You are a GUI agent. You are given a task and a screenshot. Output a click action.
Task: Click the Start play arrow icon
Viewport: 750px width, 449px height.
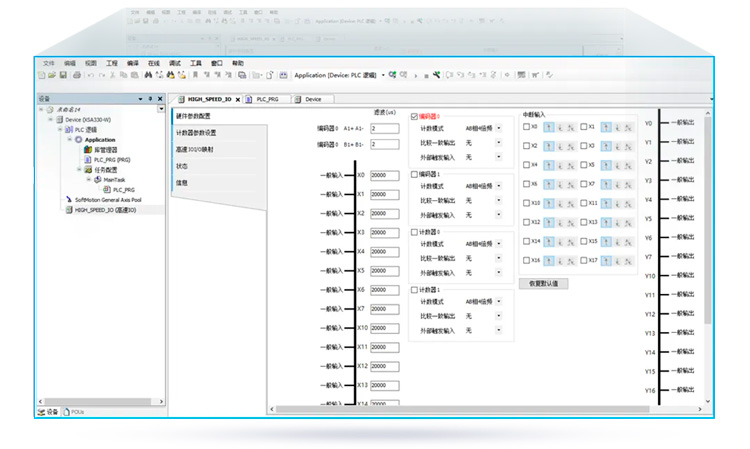point(416,76)
